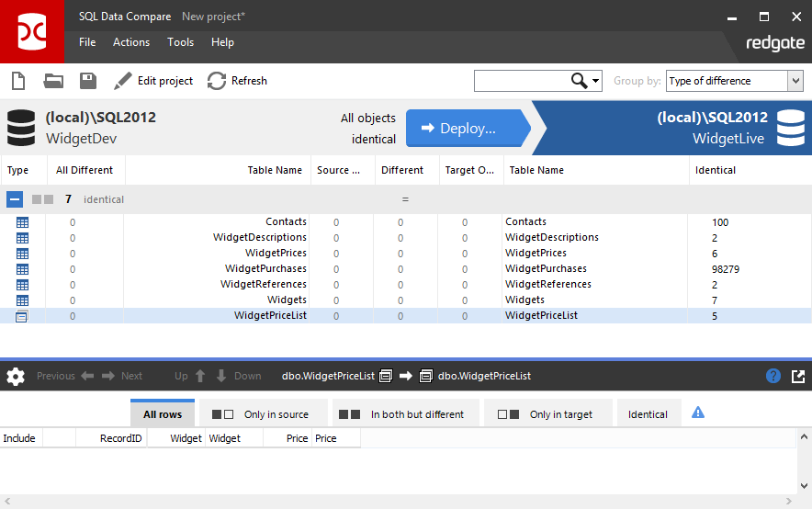This screenshot has width=812, height=509.
Task: Save project with the floppy disk icon
Action: coord(88,81)
